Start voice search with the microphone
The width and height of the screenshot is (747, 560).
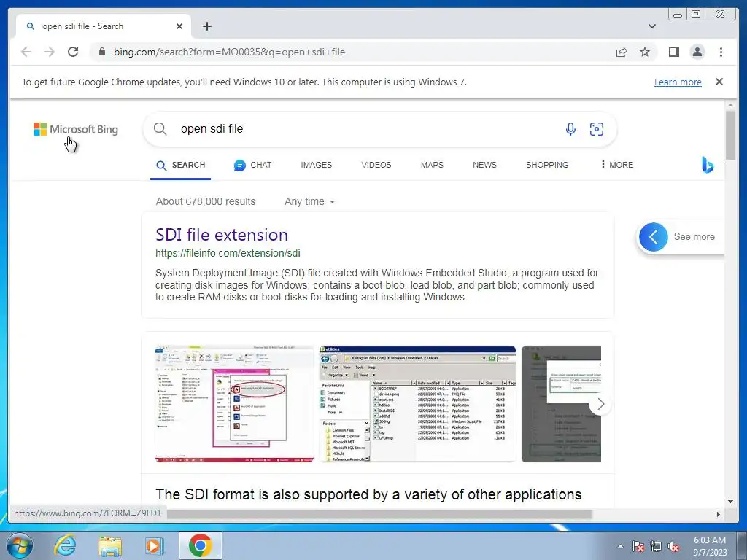click(x=570, y=128)
